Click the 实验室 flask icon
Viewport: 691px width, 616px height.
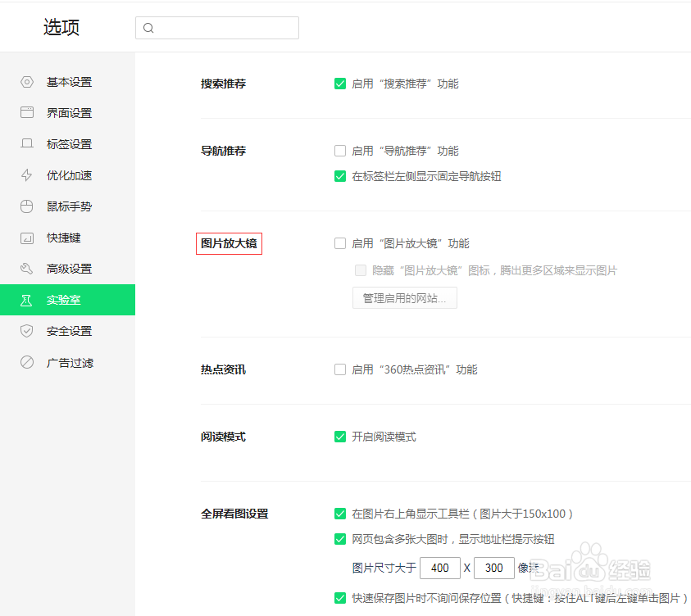(x=26, y=301)
